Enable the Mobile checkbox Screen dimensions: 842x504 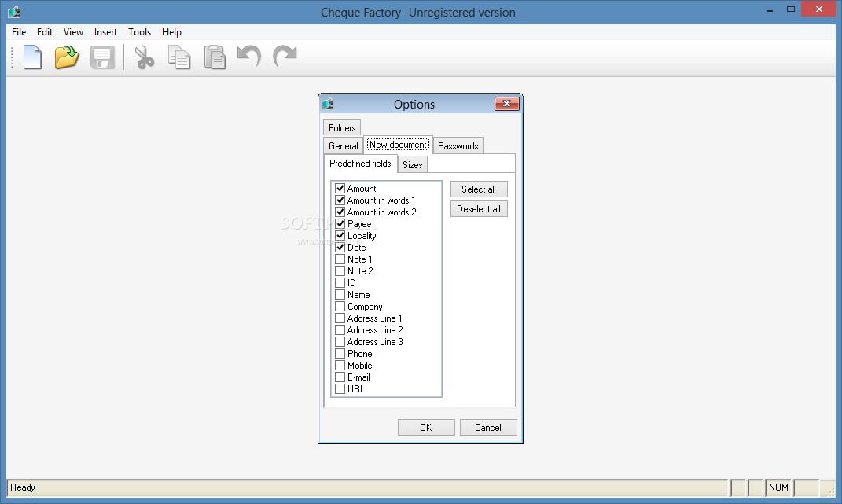(340, 366)
